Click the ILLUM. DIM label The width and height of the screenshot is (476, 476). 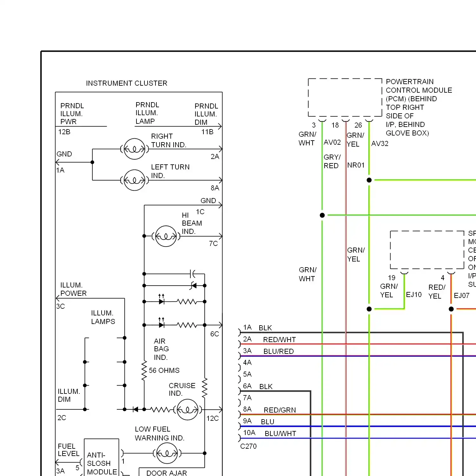[x=69, y=395]
